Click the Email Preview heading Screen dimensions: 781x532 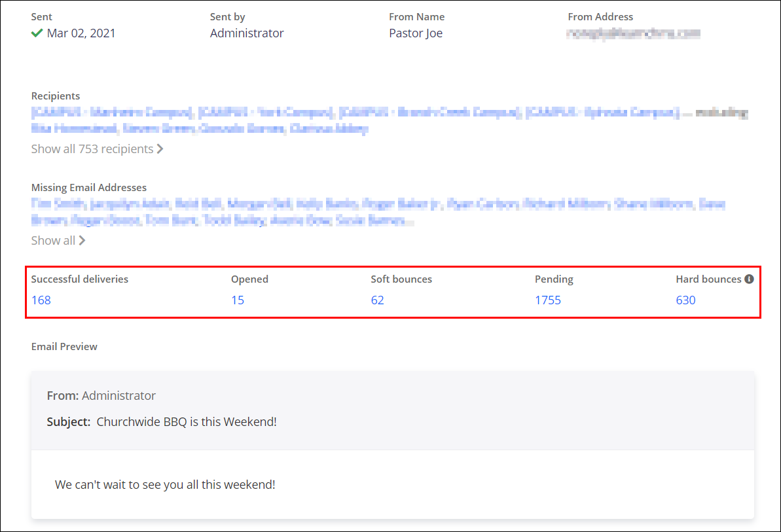(64, 347)
